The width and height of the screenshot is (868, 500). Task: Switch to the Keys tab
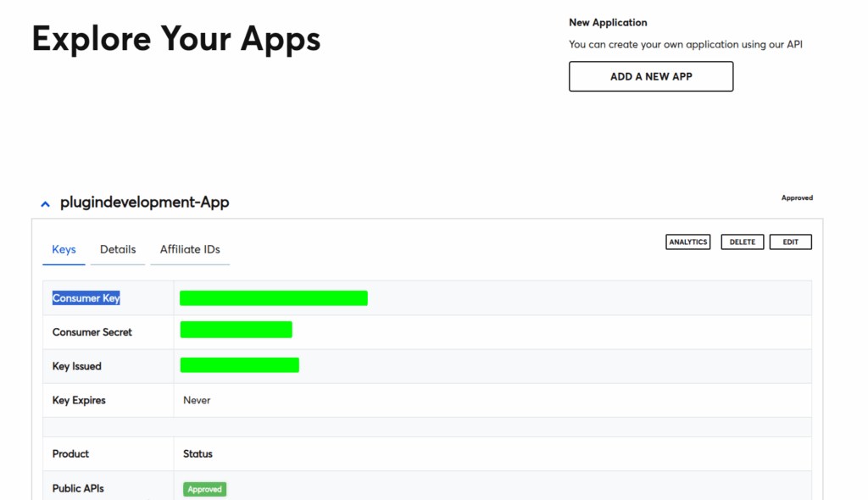coord(64,249)
